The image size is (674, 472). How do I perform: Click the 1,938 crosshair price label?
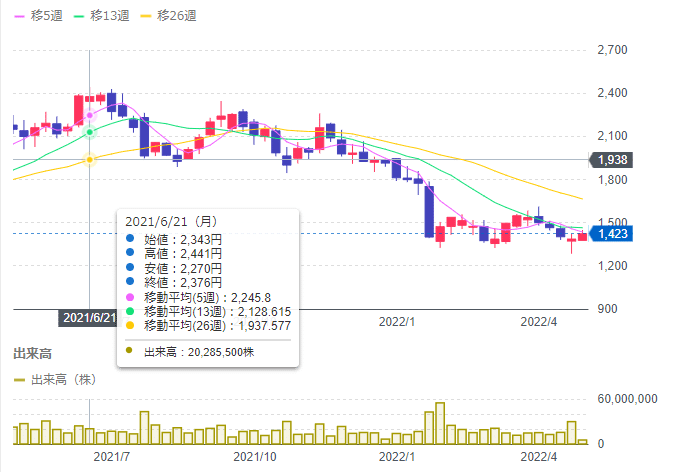click(x=611, y=160)
